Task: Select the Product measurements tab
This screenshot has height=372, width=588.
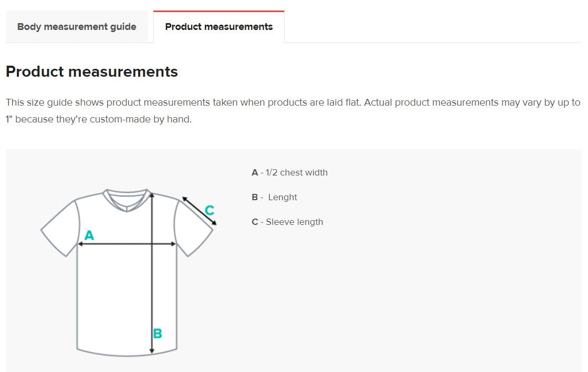Action: point(218,26)
